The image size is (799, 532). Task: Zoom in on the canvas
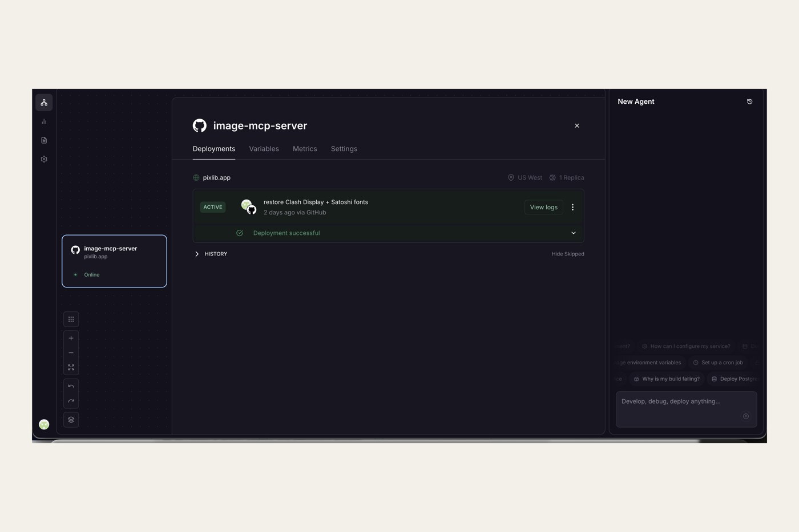[71, 338]
